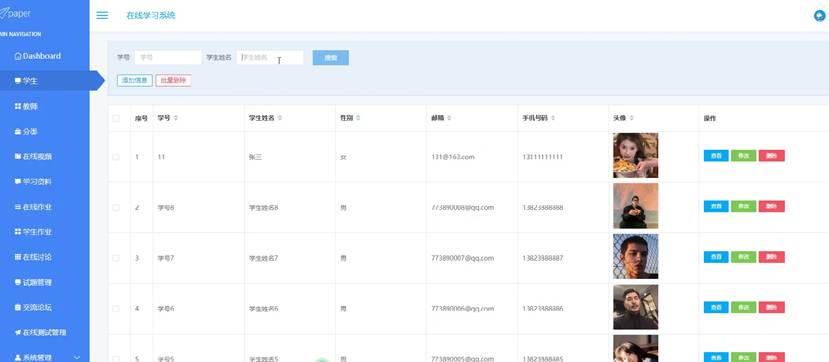Click phone number 13823888887
Viewport: 829px width, 362px height.
542,258
